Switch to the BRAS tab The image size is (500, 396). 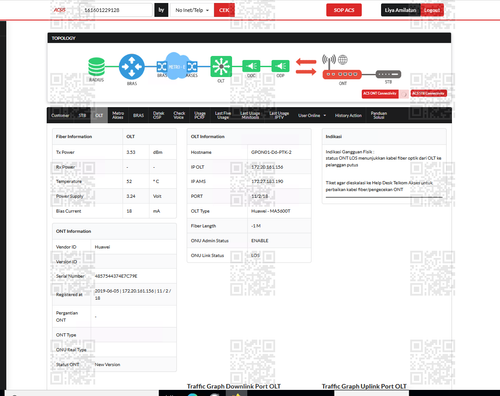pyautogui.click(x=138, y=115)
